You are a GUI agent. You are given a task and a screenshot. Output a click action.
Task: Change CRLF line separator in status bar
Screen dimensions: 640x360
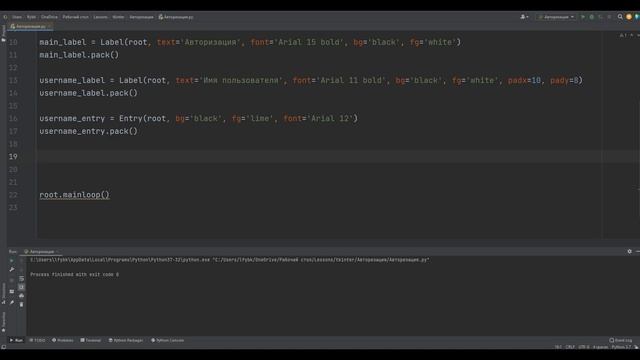click(x=570, y=347)
